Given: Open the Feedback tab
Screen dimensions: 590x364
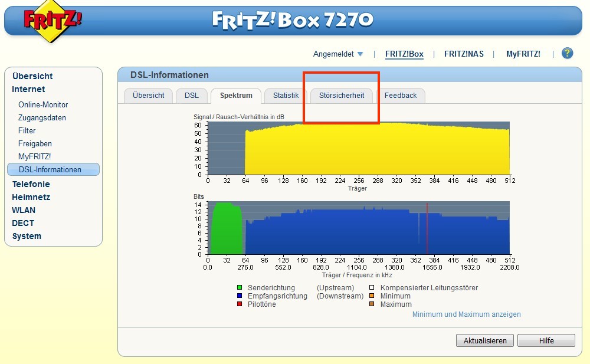Looking at the screenshot, I should pyautogui.click(x=401, y=96).
